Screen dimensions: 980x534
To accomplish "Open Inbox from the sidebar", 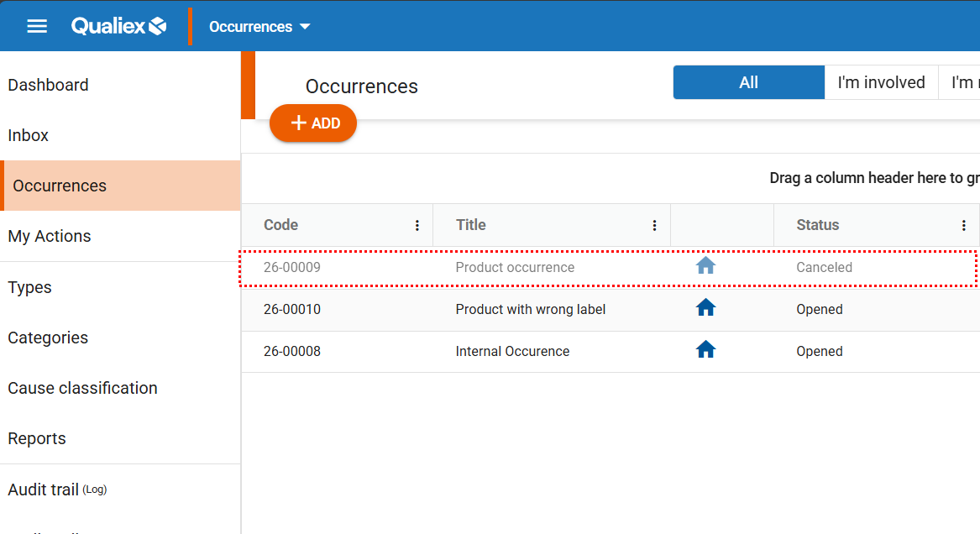I will pyautogui.click(x=29, y=135).
